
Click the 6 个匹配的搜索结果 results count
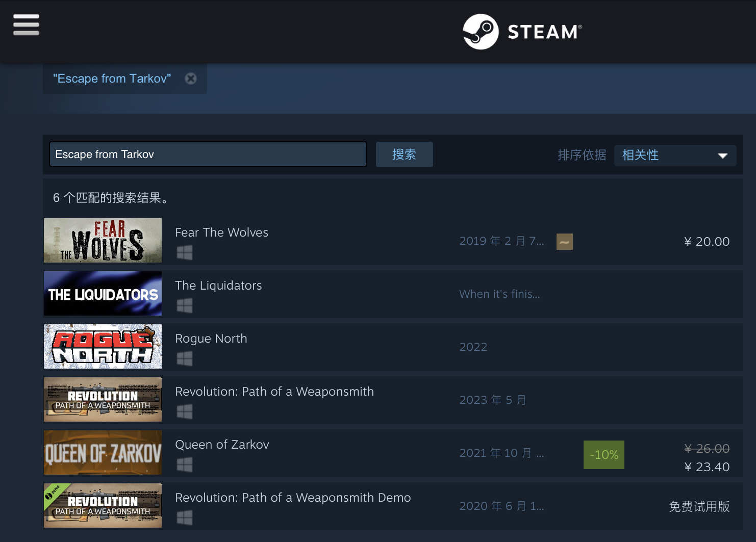tap(111, 198)
